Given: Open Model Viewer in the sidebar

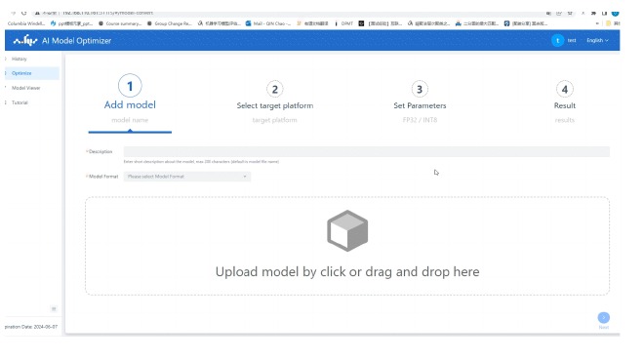Looking at the screenshot, I should click(x=25, y=88).
